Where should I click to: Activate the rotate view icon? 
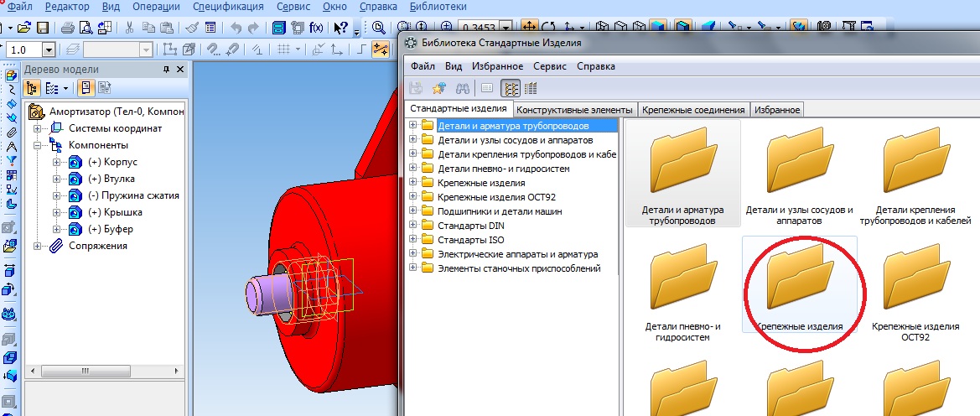tap(548, 27)
